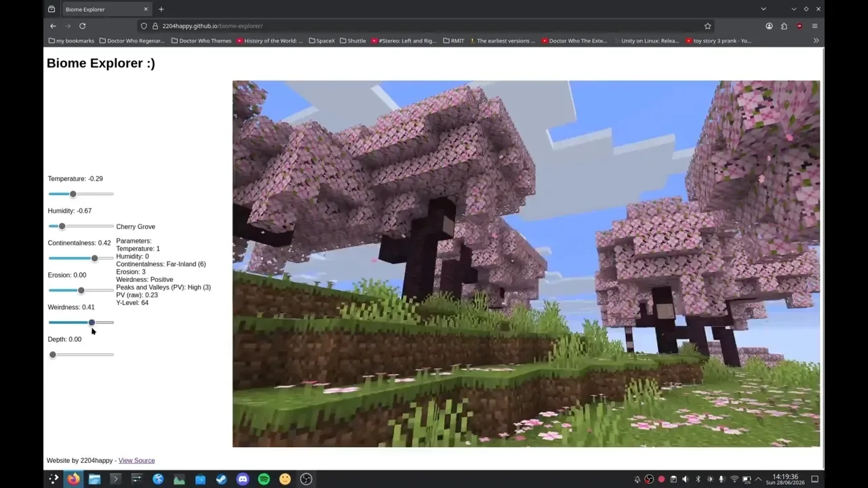
Task: Open Discord from the taskbar
Action: pyautogui.click(x=243, y=479)
